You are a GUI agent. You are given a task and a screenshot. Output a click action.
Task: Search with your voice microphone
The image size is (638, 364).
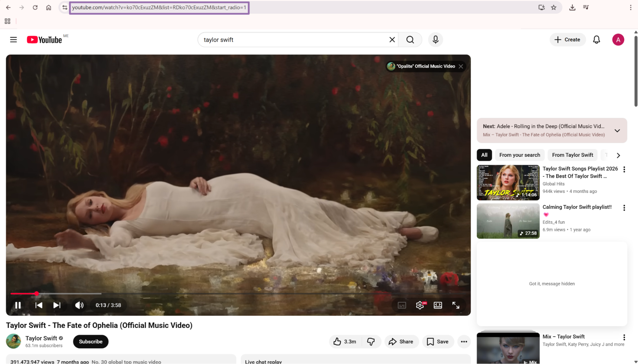435,40
